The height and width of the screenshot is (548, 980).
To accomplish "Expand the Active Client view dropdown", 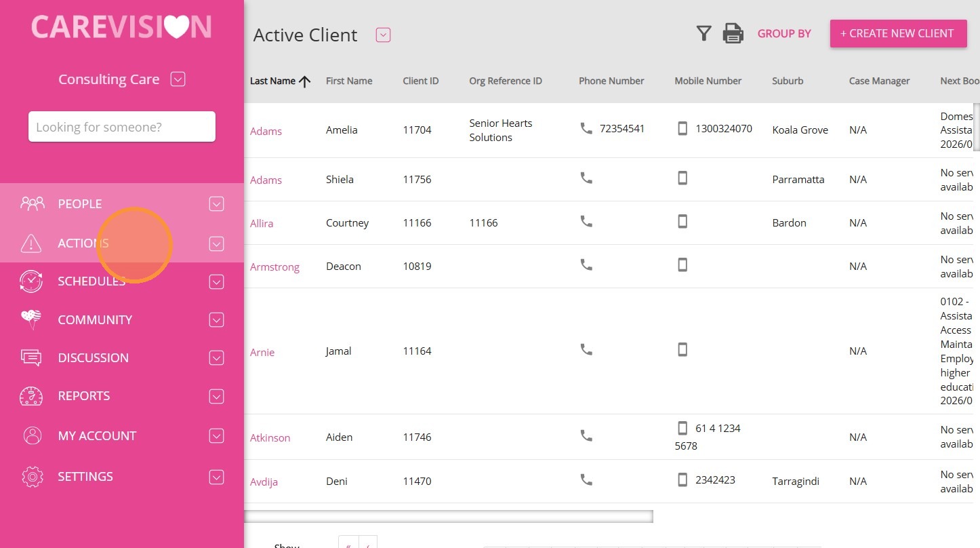I will 383,35.
